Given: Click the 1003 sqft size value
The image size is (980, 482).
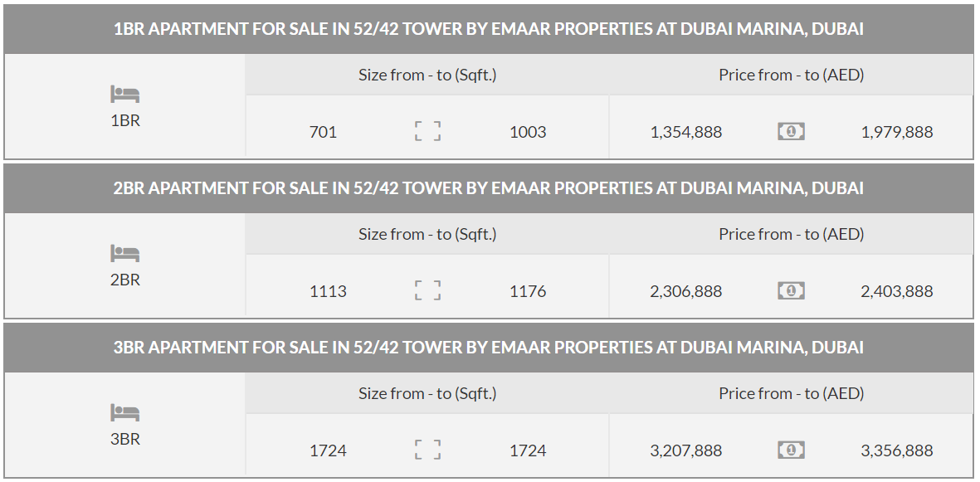Looking at the screenshot, I should (528, 132).
